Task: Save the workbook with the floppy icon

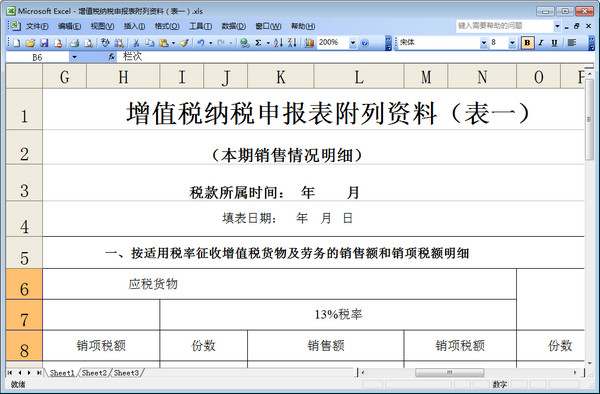Action: pos(44,43)
